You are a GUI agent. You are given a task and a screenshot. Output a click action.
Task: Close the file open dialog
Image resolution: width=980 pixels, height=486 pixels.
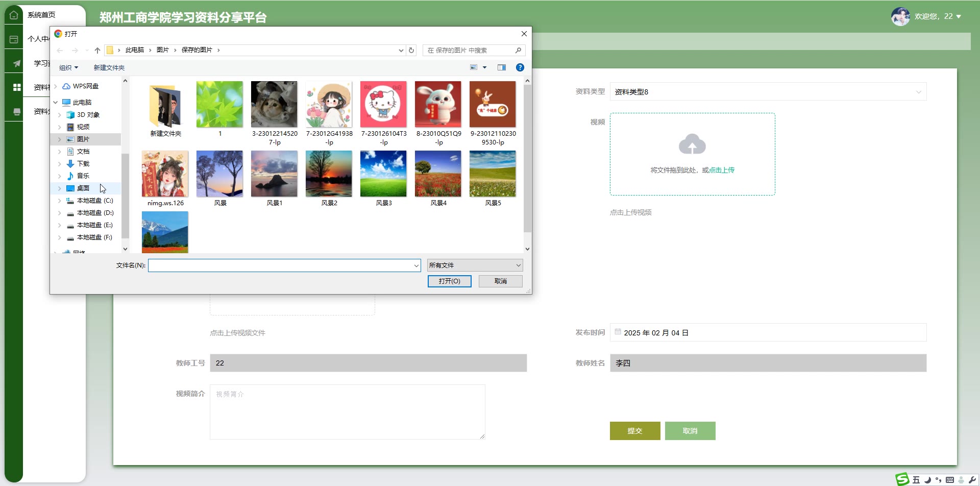pyautogui.click(x=524, y=34)
